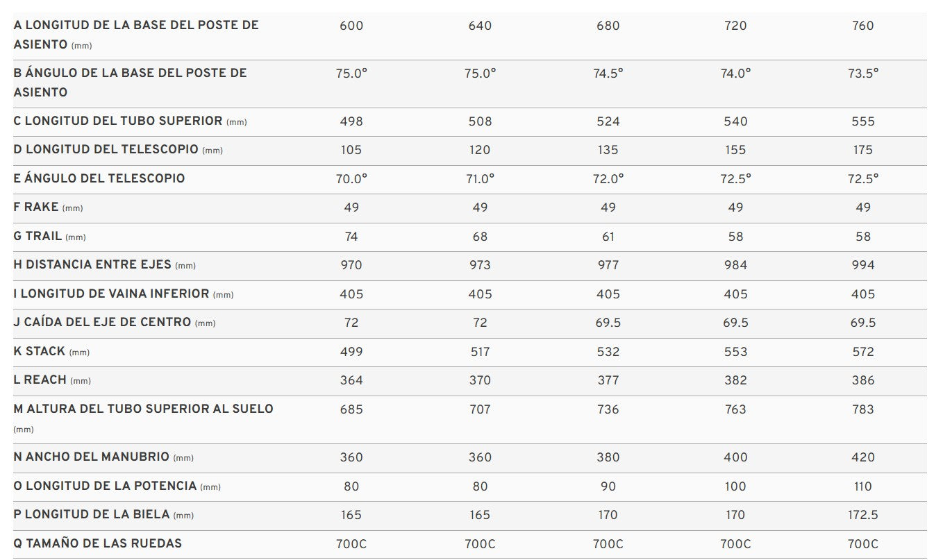This screenshot has width=943, height=560.
Task: Select the H Distancia entre ejes label
Action: (x=105, y=264)
